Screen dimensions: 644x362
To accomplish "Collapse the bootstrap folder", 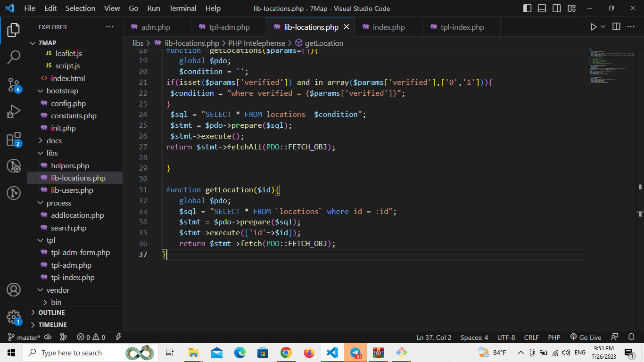I will click(75, 90).
